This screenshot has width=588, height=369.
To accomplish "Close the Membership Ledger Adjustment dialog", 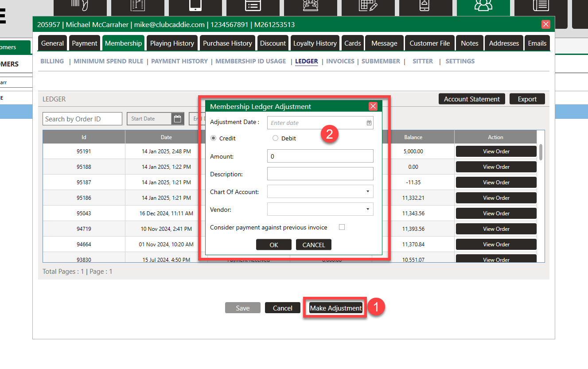I will coord(373,106).
